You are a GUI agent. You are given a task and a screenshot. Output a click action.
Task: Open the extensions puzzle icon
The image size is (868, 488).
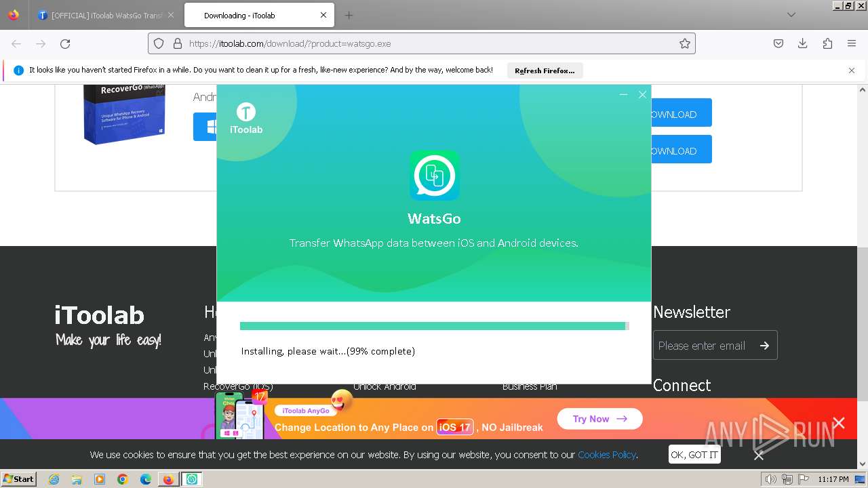pos(827,43)
